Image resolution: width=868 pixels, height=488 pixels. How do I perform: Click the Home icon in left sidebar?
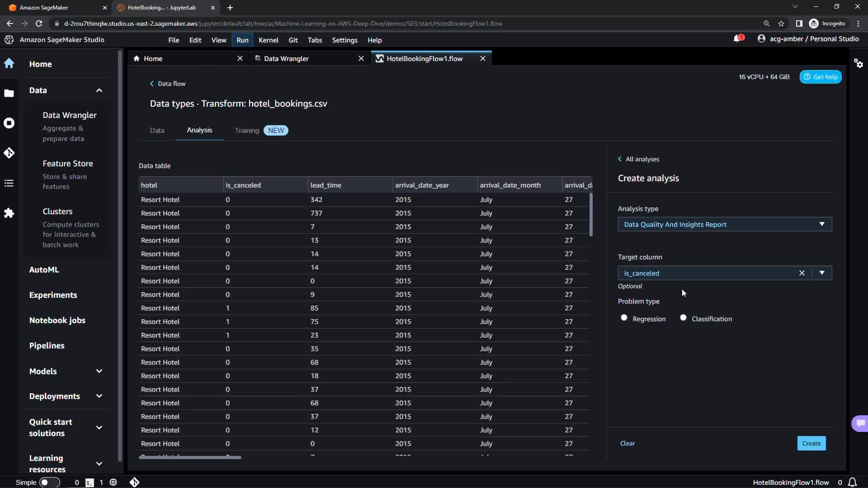tap(9, 64)
